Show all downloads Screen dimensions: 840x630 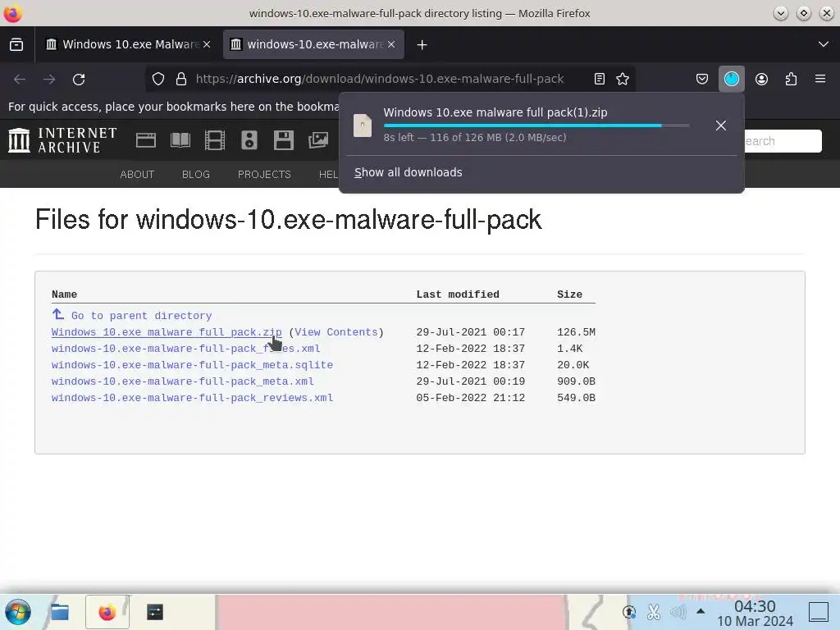point(409,172)
